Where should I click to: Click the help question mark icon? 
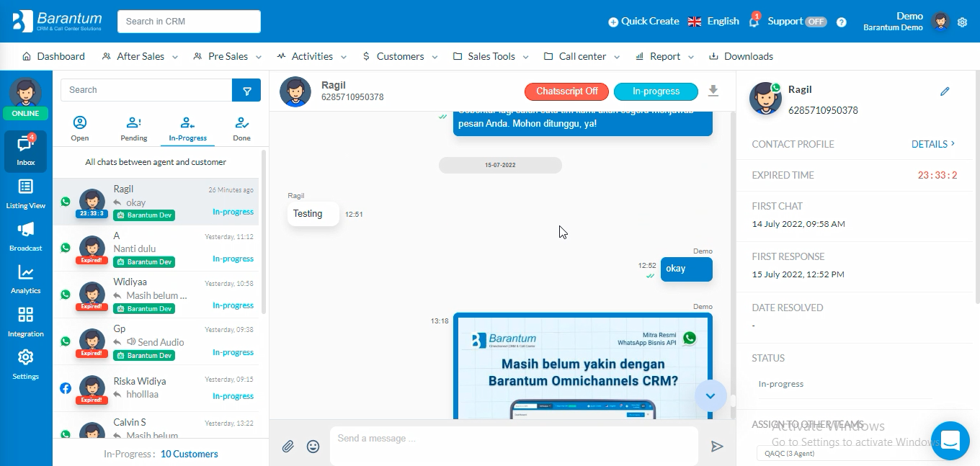click(841, 22)
